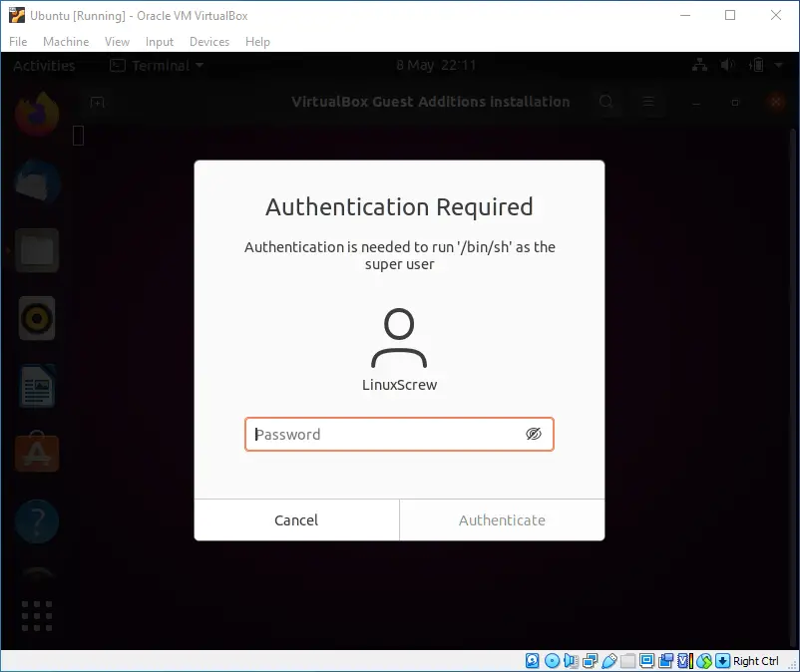
Task: Launch Thunderbird from the Ubuntu dock
Action: [x=37, y=182]
